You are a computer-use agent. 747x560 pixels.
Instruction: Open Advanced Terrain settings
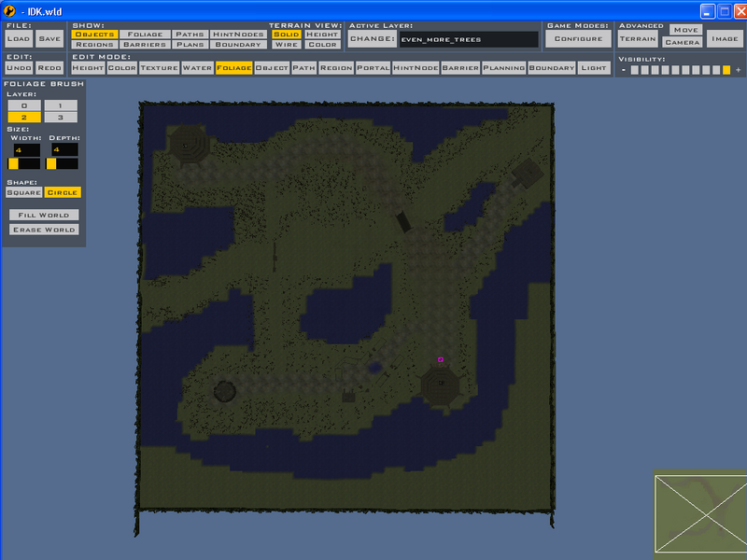pyautogui.click(x=638, y=38)
